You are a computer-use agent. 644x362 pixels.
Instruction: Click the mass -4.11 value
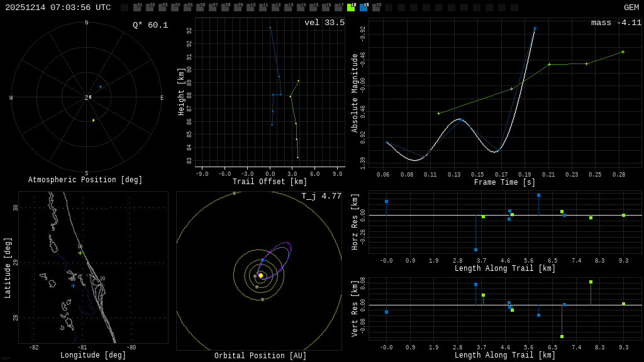coord(616,23)
